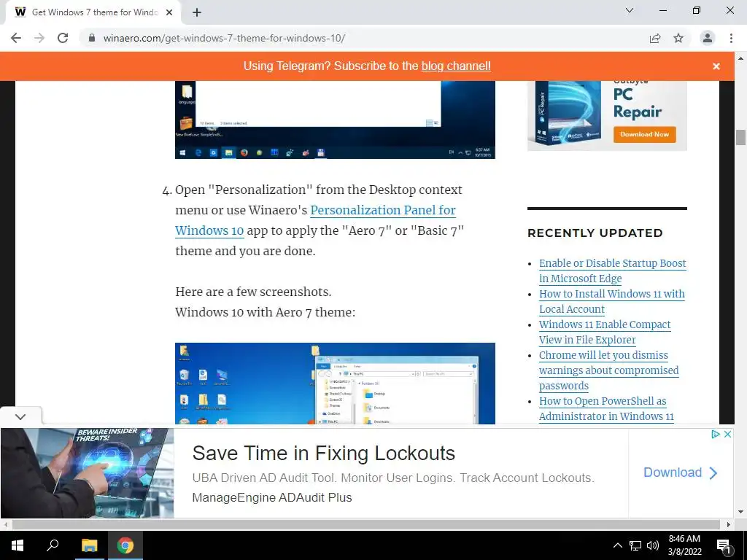This screenshot has width=747, height=560.
Task: Open Windows taskbar search
Action: tap(53, 545)
